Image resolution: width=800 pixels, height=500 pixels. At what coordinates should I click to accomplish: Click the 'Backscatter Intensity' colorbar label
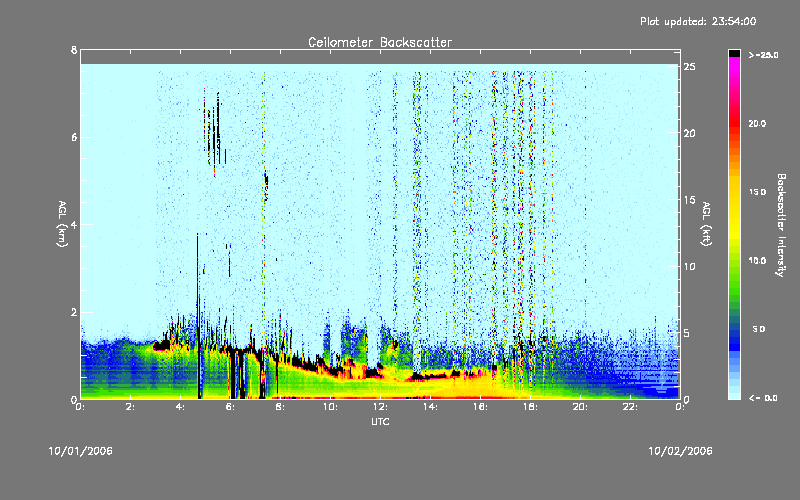(x=781, y=225)
